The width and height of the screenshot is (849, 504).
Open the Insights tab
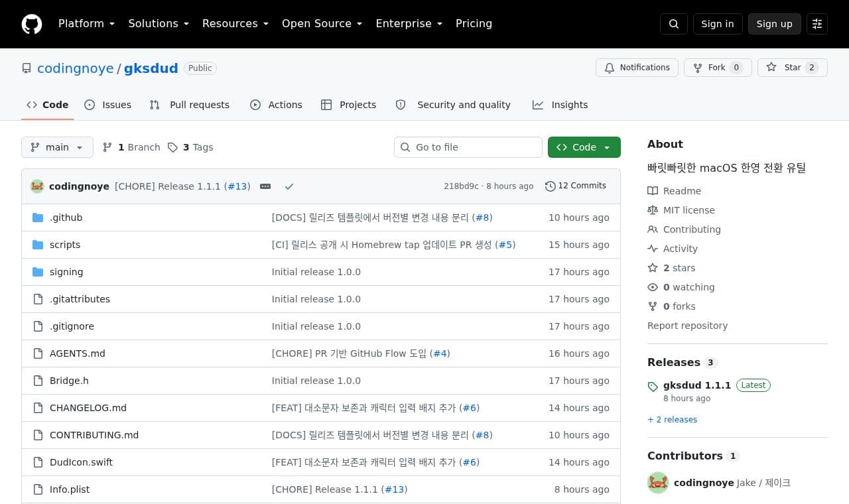pos(560,105)
